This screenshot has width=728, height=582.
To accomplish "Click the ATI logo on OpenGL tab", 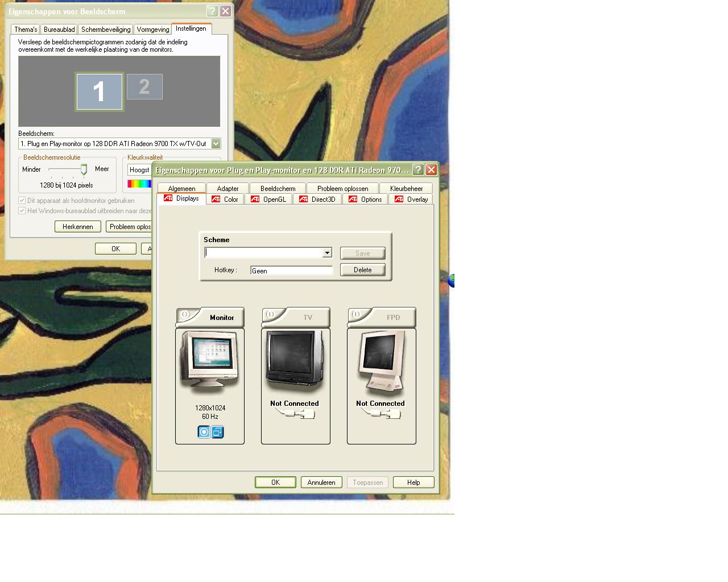I will click(255, 199).
